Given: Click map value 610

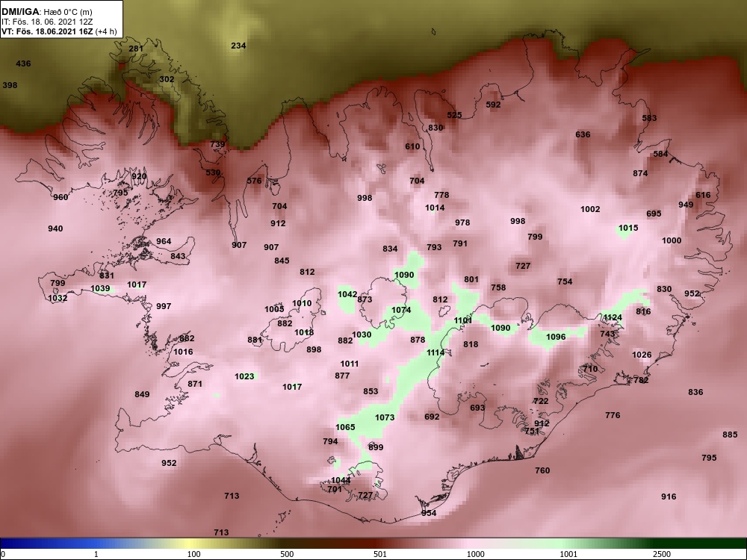Looking at the screenshot, I should [x=412, y=146].
